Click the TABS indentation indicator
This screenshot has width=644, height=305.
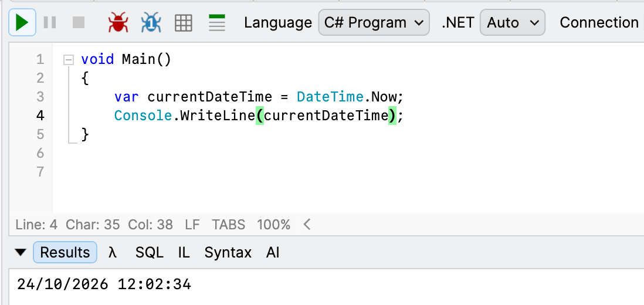pos(228,225)
